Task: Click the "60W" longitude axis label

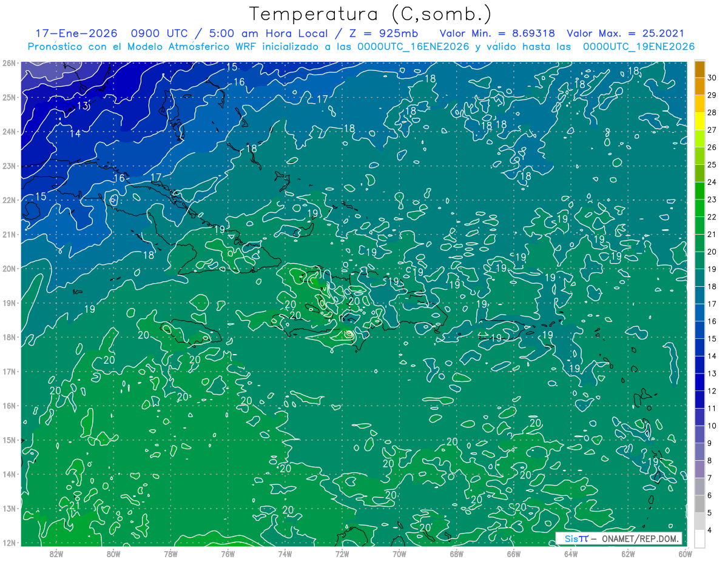Action: tap(685, 554)
